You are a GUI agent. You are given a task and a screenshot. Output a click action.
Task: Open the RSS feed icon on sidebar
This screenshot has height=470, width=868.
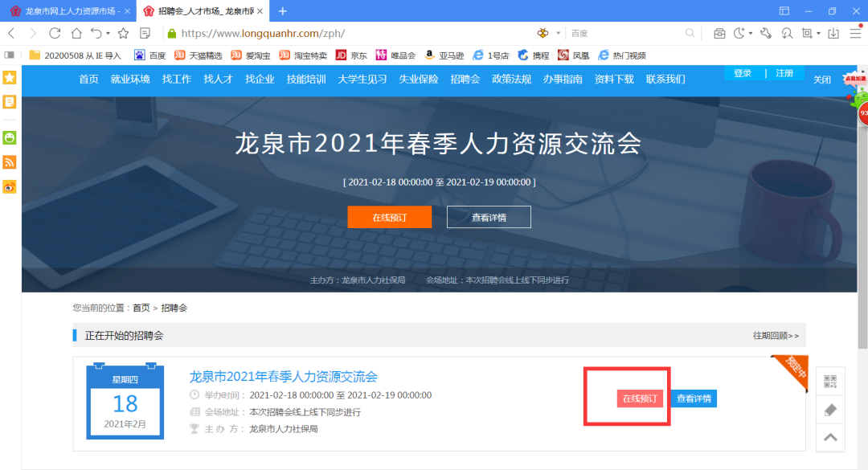point(8,161)
